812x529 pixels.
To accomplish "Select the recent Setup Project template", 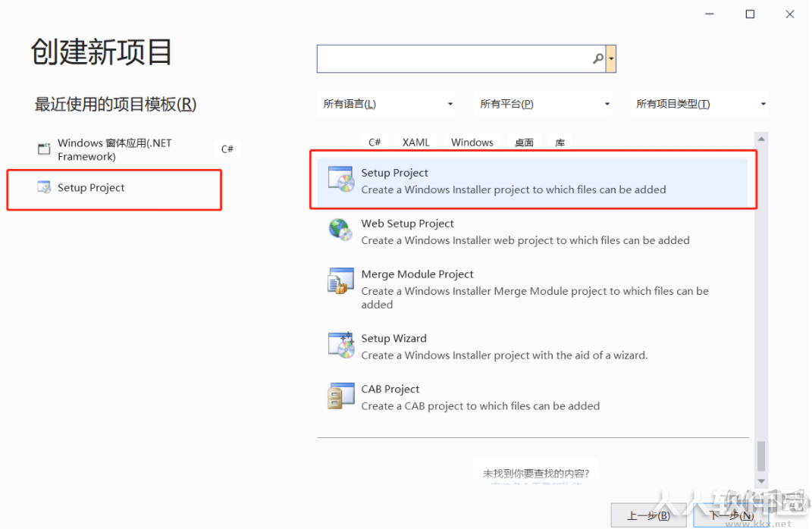I will pyautogui.click(x=114, y=187).
